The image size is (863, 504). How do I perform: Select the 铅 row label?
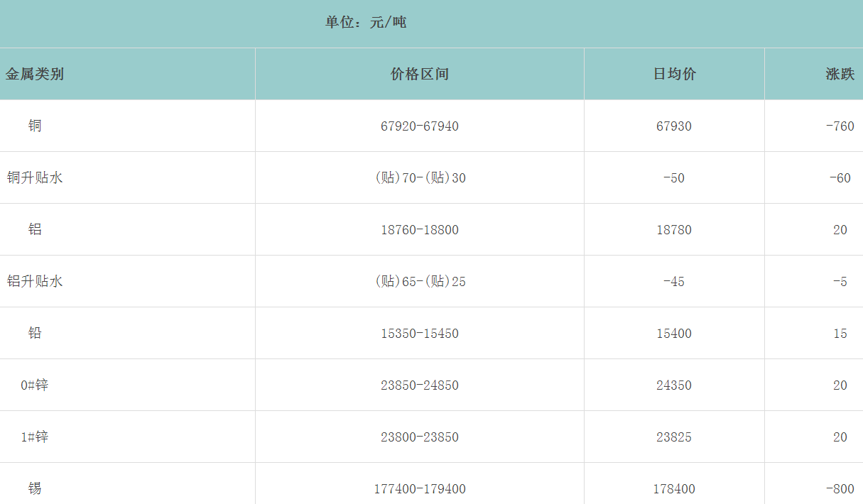[35, 333]
